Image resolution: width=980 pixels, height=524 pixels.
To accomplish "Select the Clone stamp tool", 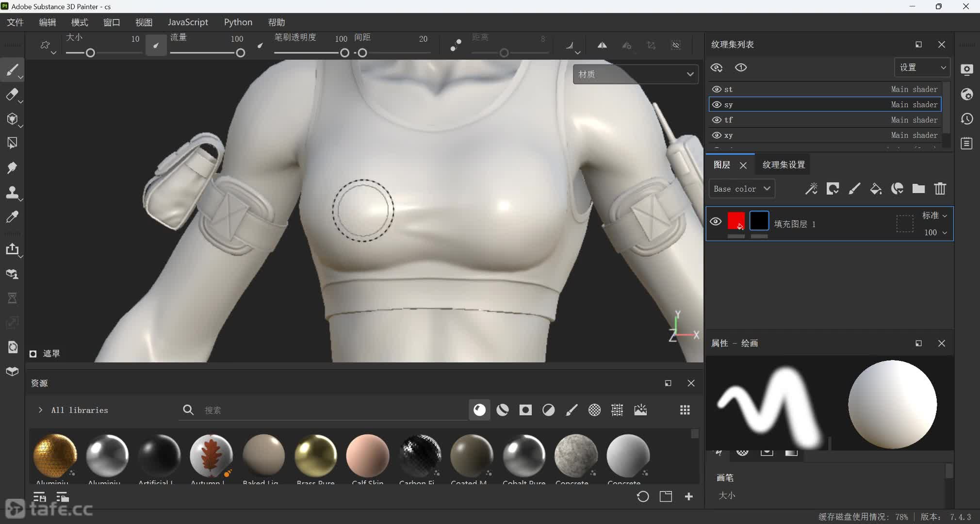I will tap(12, 192).
